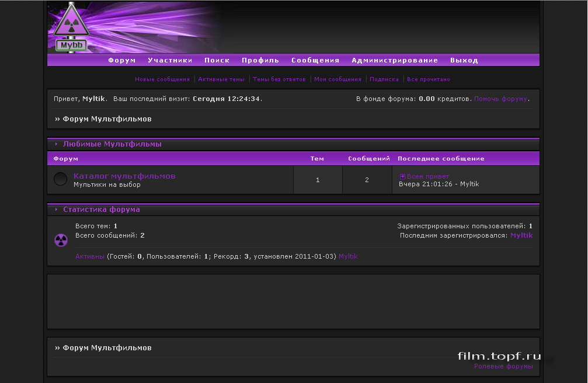This screenshot has height=383, width=588.
Task: Click the forum status circle next to Каталог мультфильмов
Action: [x=60, y=179]
